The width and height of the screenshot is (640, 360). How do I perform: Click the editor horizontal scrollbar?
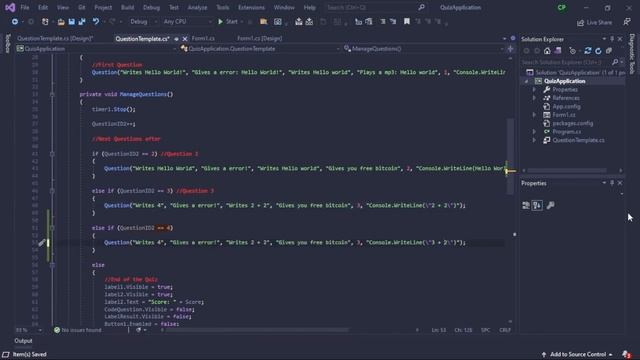pos(257,330)
